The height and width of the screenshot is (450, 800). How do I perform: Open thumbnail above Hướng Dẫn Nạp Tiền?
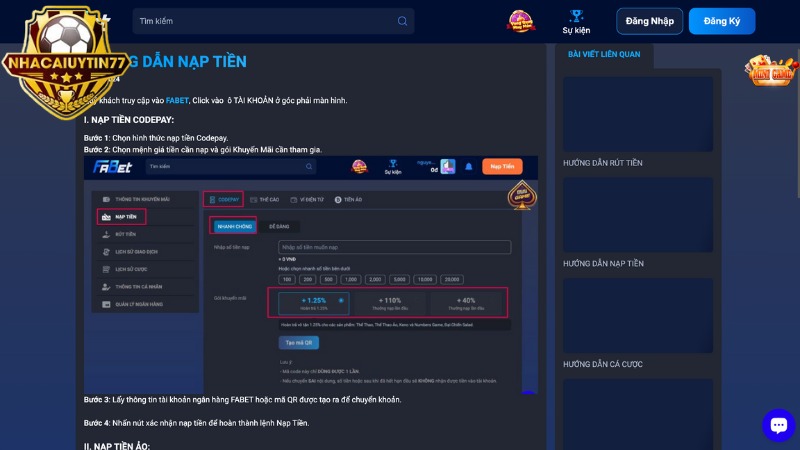pos(638,215)
